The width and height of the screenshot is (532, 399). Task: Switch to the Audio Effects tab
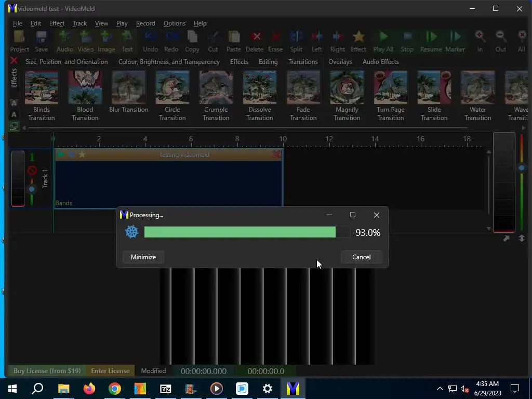[x=381, y=62]
